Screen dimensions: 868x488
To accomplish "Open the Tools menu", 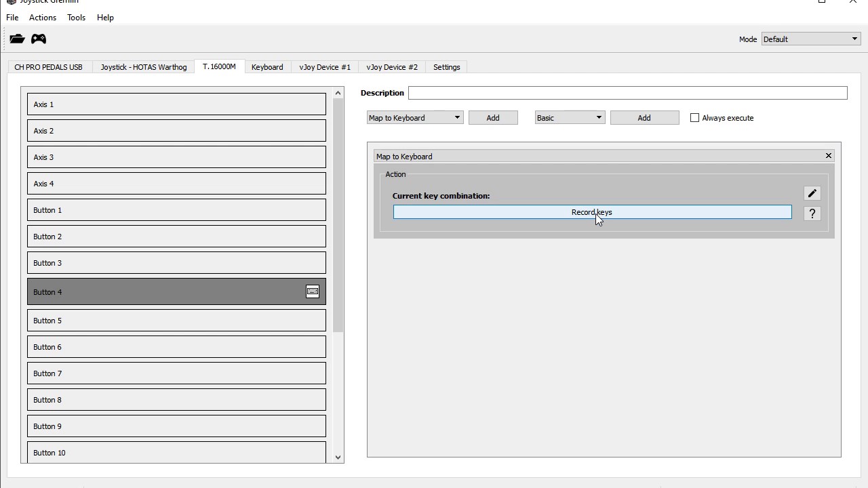I will tap(76, 18).
